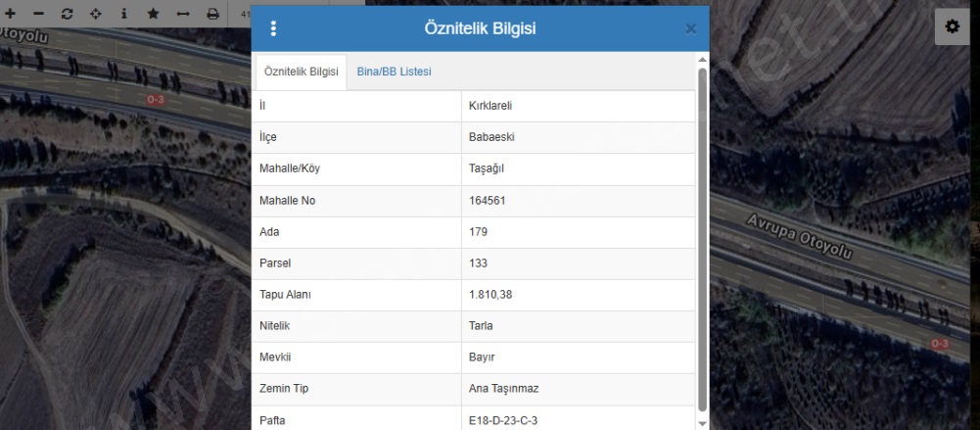Select the value Kırklareli
Viewport: 980px width, 430px height.
point(490,106)
